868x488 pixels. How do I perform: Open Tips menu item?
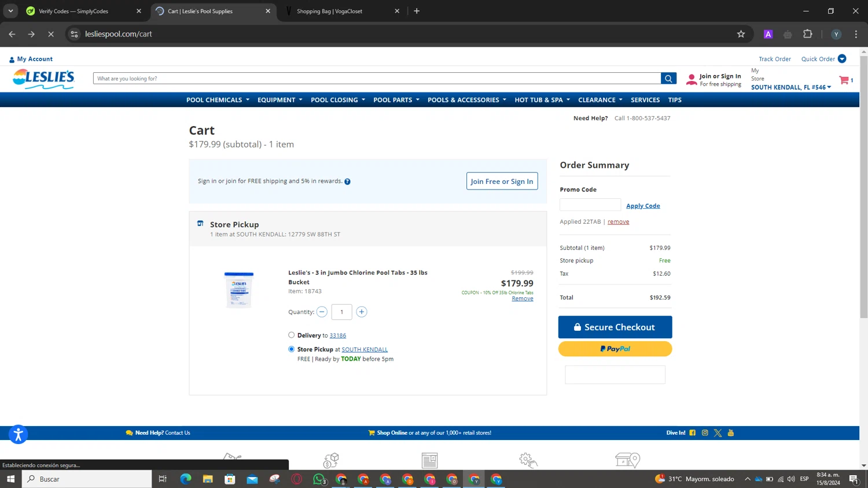pyautogui.click(x=675, y=100)
